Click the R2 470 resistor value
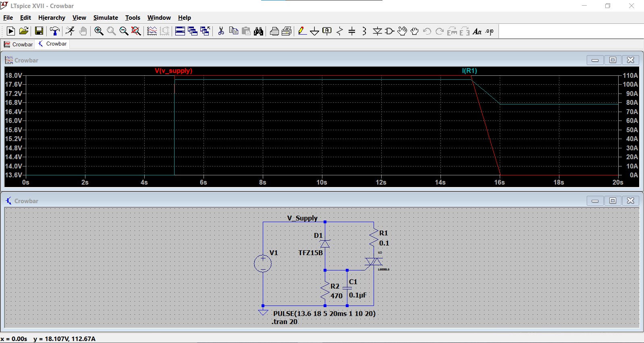 337,296
